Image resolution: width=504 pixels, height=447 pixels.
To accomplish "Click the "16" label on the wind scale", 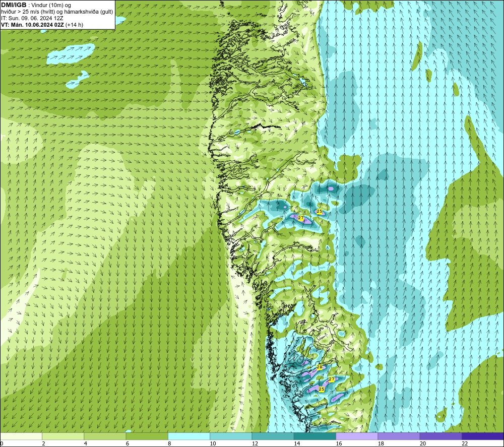I will [x=339, y=444].
